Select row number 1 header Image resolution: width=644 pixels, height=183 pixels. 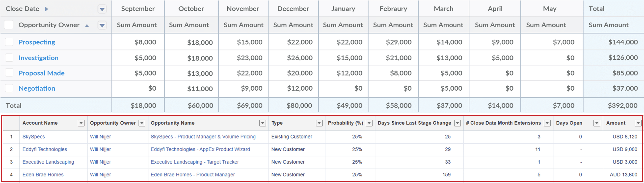(11, 137)
